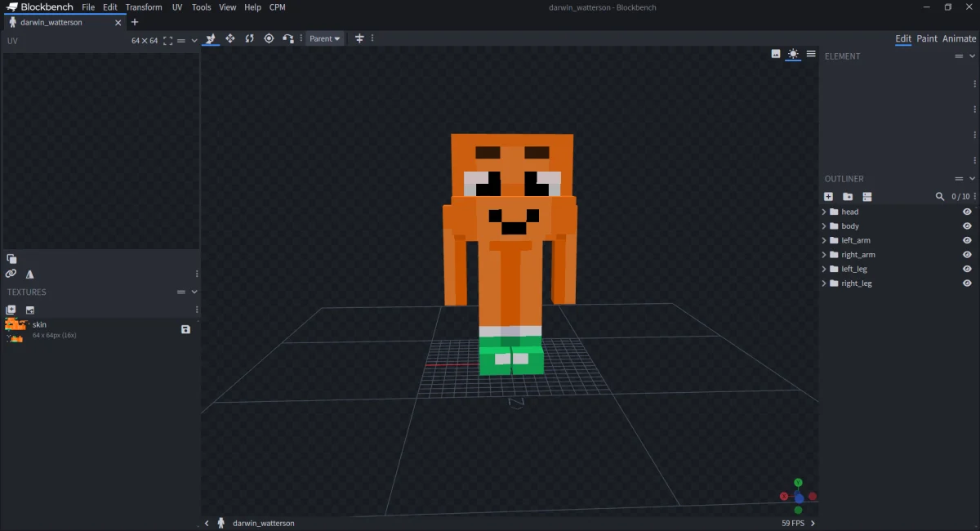This screenshot has width=980, height=531.
Task: Select the Rotate tool in toolbar
Action: (250, 38)
